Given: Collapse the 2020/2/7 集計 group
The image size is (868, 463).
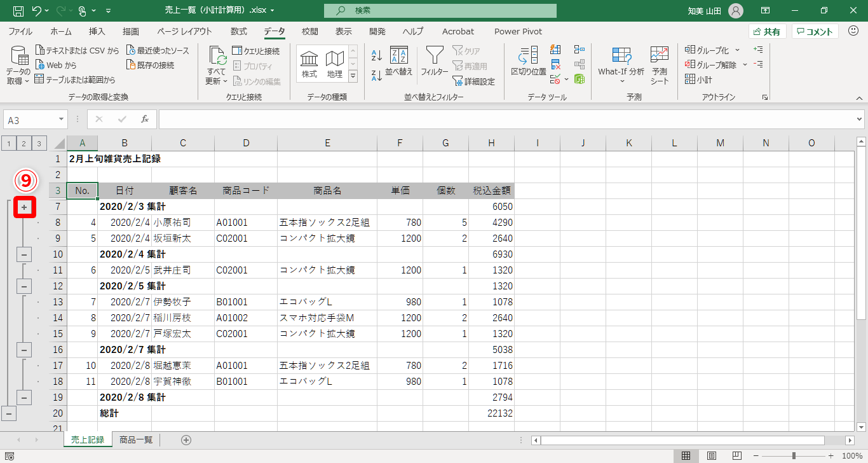Looking at the screenshot, I should pos(24,350).
